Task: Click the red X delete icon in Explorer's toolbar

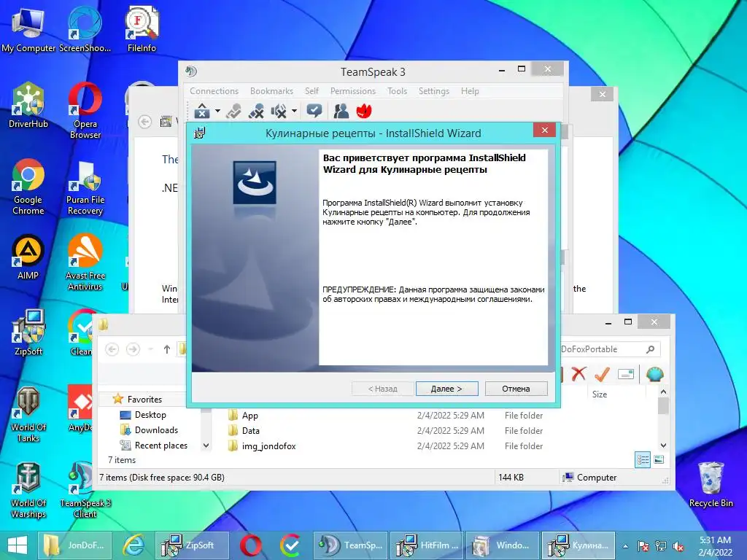Action: pos(578,374)
